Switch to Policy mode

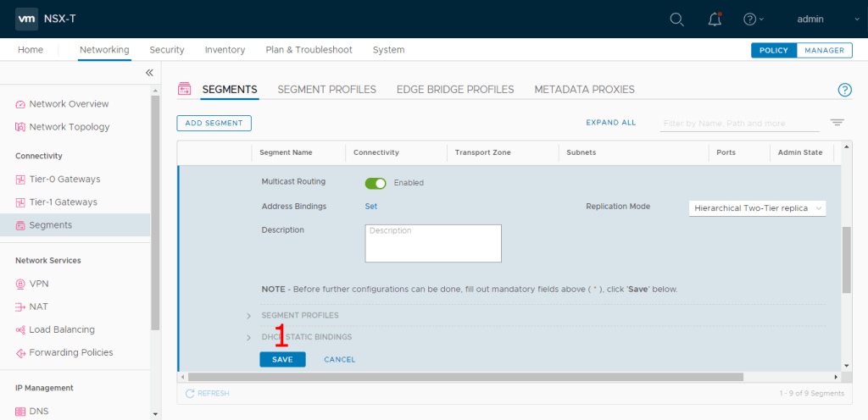(x=773, y=50)
